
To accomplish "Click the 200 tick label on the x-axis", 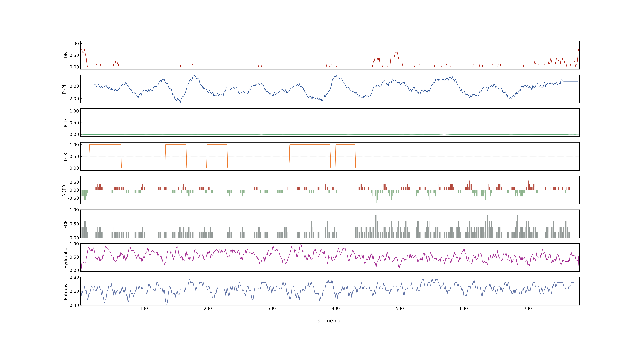I will (x=208, y=309).
